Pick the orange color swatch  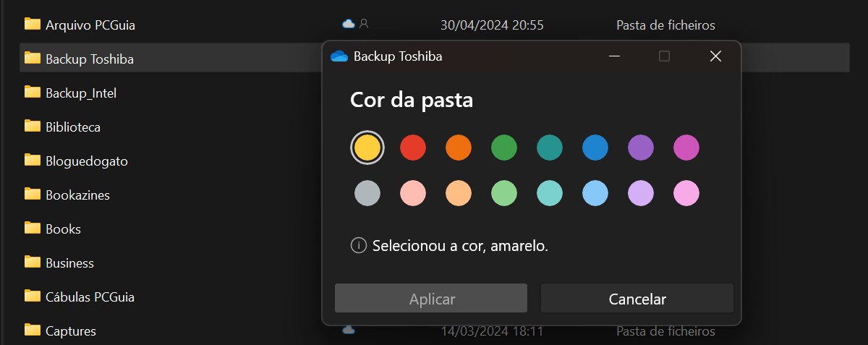click(x=459, y=148)
